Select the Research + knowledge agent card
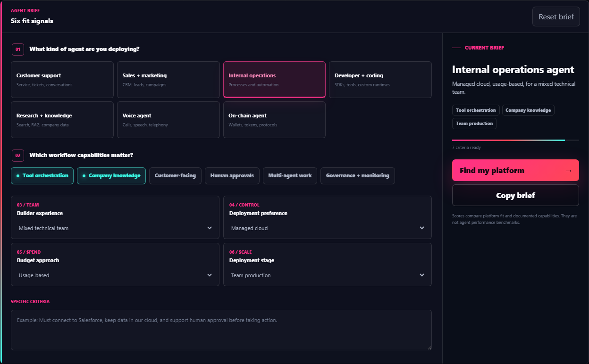This screenshot has height=364, width=589. (x=62, y=120)
